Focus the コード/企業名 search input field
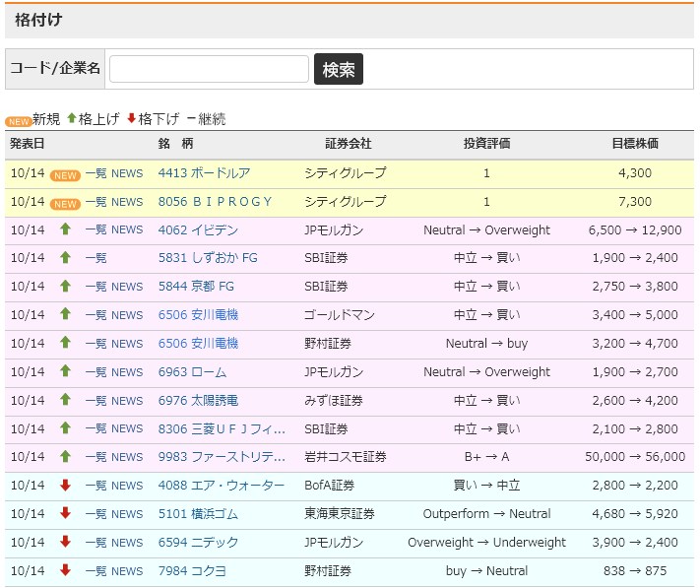700x588 pixels. pyautogui.click(x=209, y=69)
